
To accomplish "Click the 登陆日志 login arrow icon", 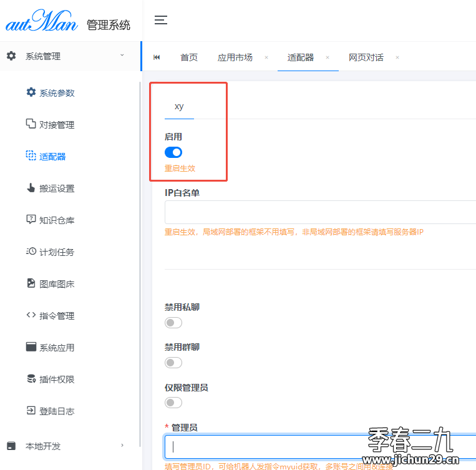I will tap(31, 411).
